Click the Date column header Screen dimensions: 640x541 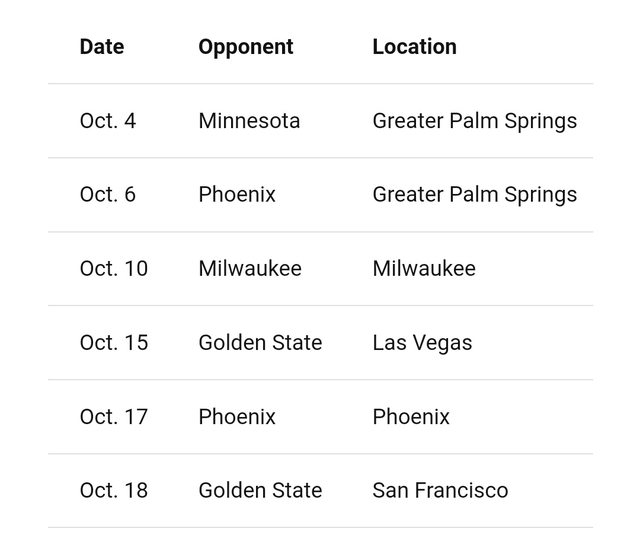101,47
